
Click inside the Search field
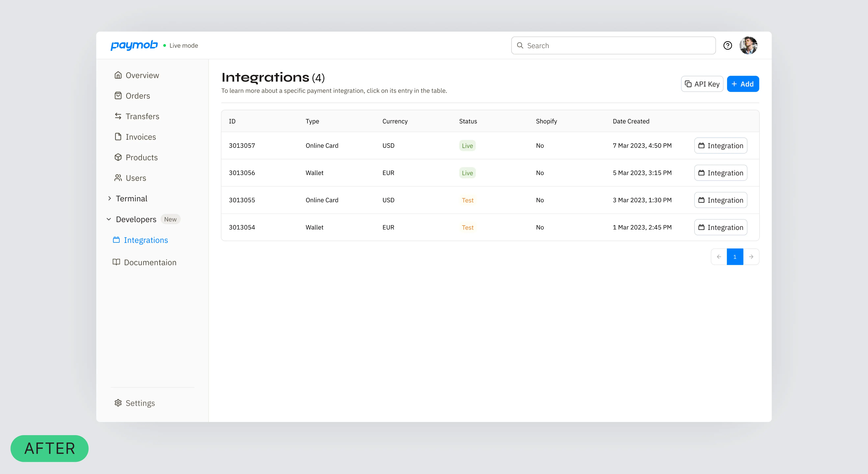[613, 45]
